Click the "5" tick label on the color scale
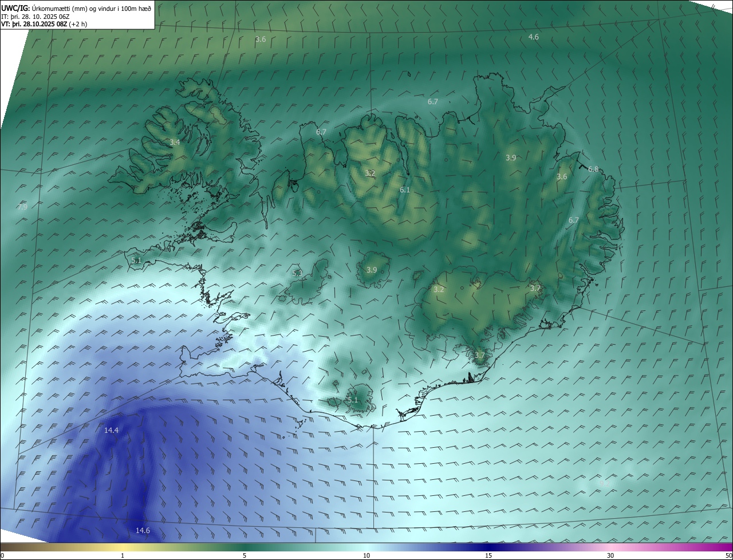Image resolution: width=733 pixels, height=560 pixels. [x=245, y=555]
